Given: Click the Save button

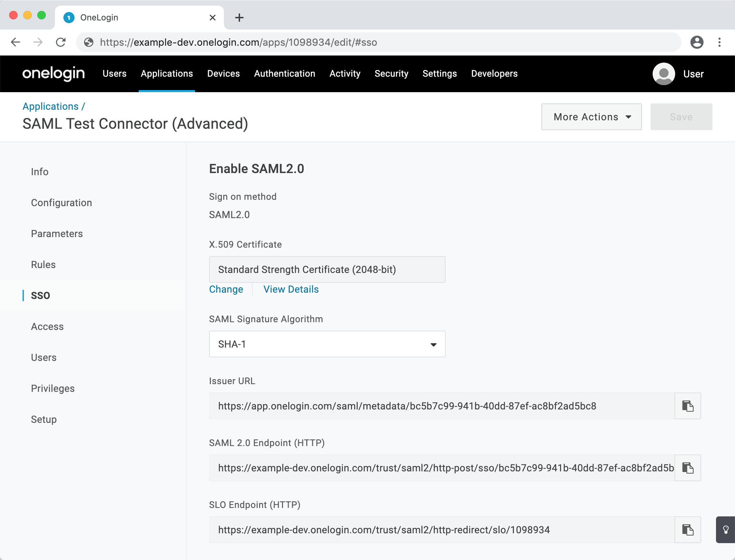Looking at the screenshot, I should click(x=681, y=117).
